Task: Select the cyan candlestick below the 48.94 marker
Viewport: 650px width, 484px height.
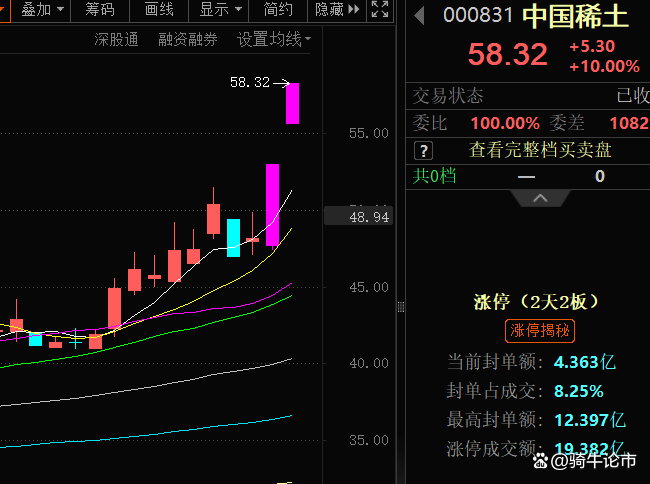Action: tap(233, 238)
